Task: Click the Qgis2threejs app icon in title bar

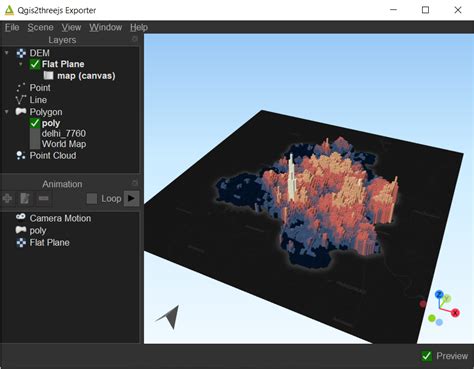Action: coord(9,10)
